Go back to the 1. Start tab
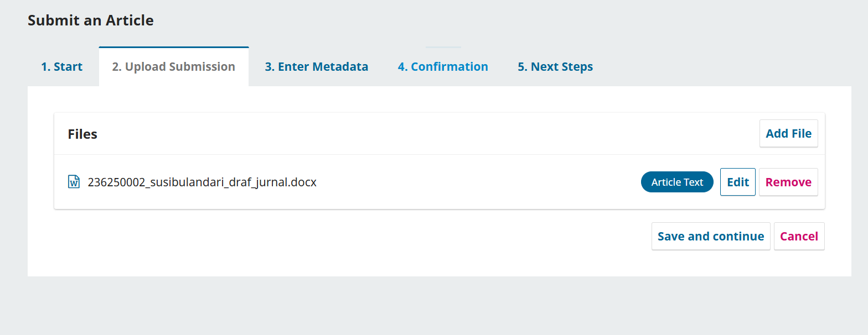Image resolution: width=868 pixels, height=335 pixels. click(61, 67)
